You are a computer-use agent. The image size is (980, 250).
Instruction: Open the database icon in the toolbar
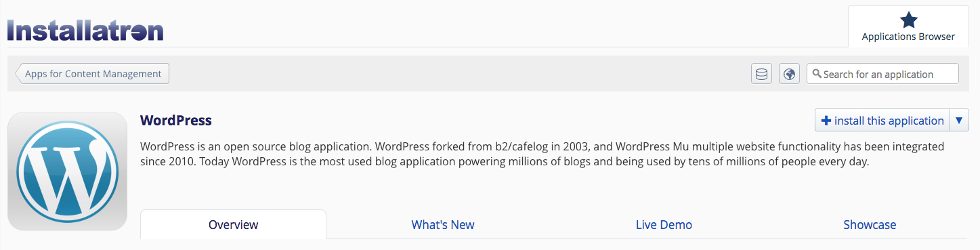761,74
